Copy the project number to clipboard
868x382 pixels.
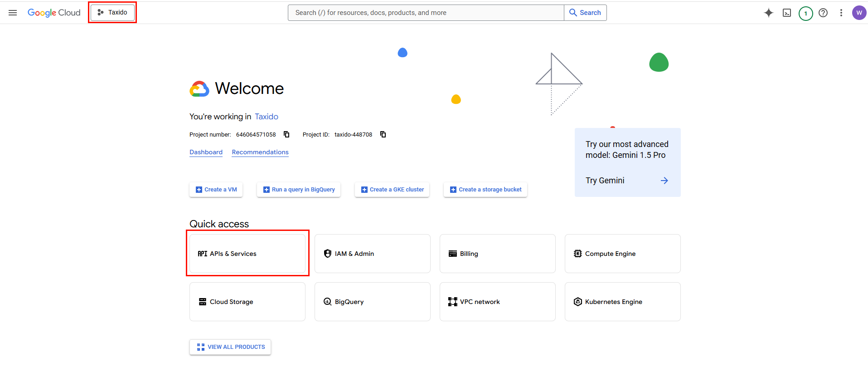[286, 134]
